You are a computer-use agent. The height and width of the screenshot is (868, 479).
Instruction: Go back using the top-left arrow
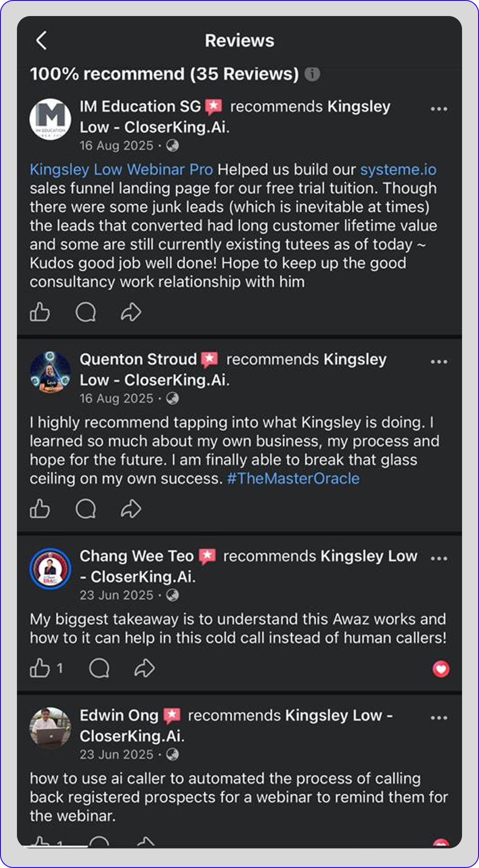click(x=41, y=41)
